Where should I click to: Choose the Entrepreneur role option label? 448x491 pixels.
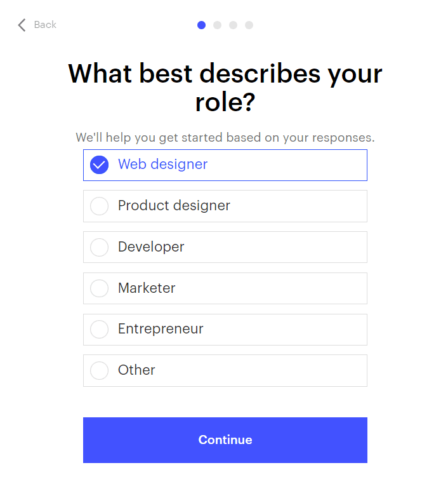tap(161, 329)
